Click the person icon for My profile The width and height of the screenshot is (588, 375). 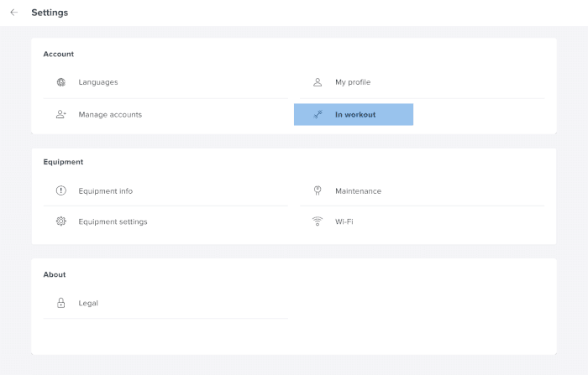318,82
